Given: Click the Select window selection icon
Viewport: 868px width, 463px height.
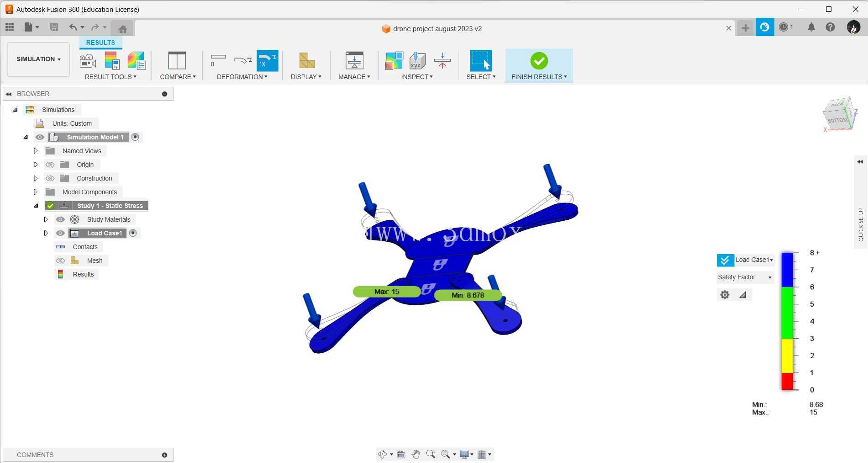Looking at the screenshot, I should pyautogui.click(x=481, y=60).
